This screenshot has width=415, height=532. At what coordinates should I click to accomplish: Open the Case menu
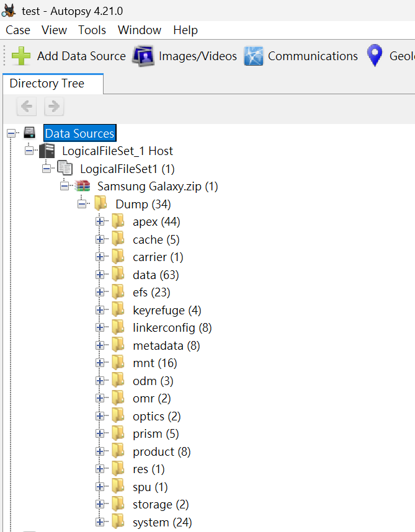point(18,30)
